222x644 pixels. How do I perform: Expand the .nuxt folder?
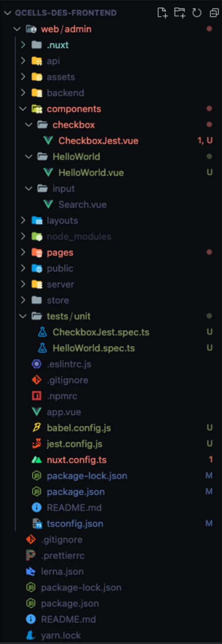coord(23,45)
